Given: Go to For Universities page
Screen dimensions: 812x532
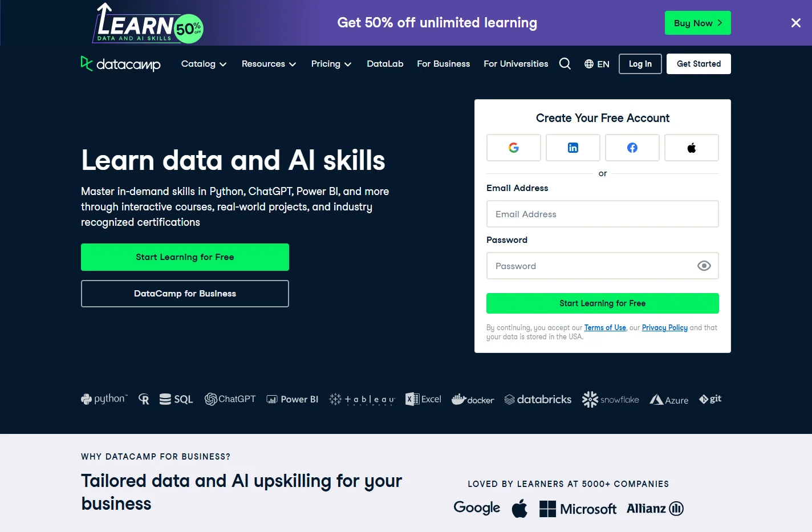Looking at the screenshot, I should [x=516, y=64].
